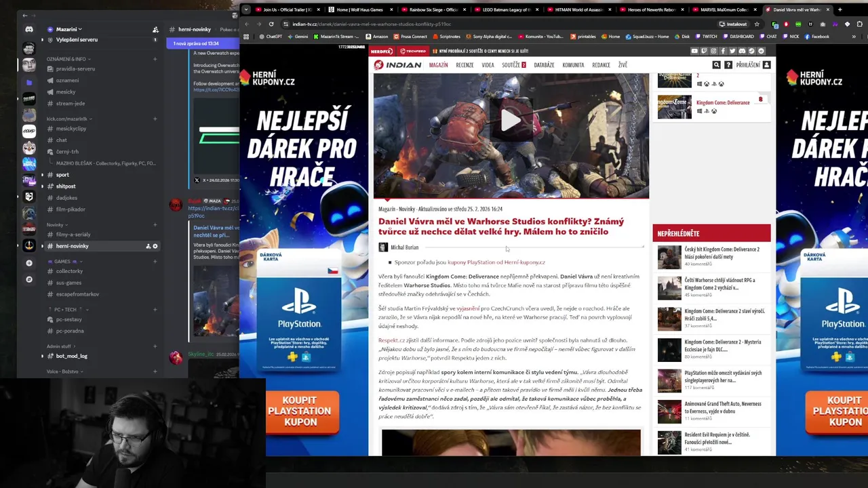Play the article video
The image size is (868, 488).
(511, 121)
